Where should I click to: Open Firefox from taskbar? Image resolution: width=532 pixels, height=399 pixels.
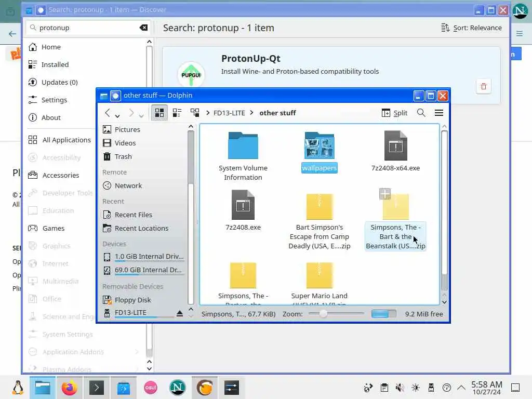tap(69, 388)
